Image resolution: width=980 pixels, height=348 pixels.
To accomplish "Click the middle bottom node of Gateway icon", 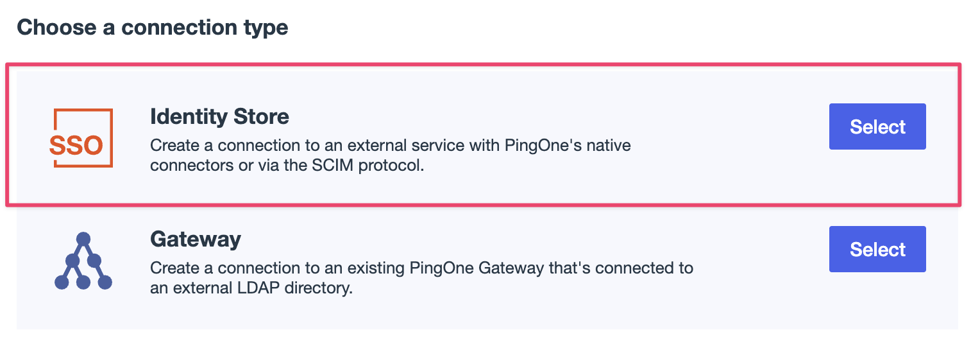I will click(x=83, y=282).
